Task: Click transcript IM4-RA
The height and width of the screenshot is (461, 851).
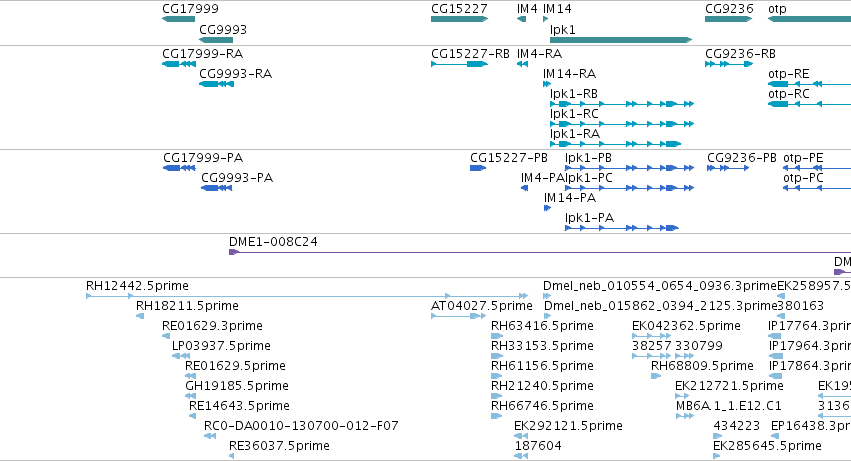Action: (x=539, y=54)
